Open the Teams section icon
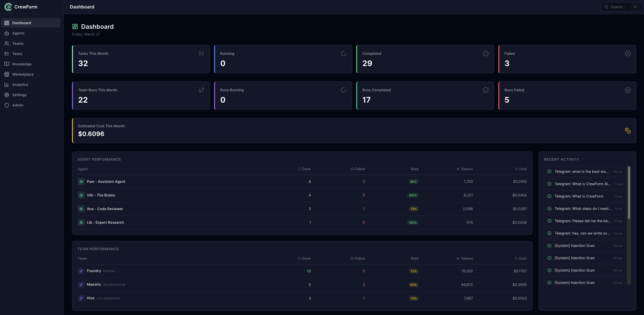 pyautogui.click(x=7, y=43)
